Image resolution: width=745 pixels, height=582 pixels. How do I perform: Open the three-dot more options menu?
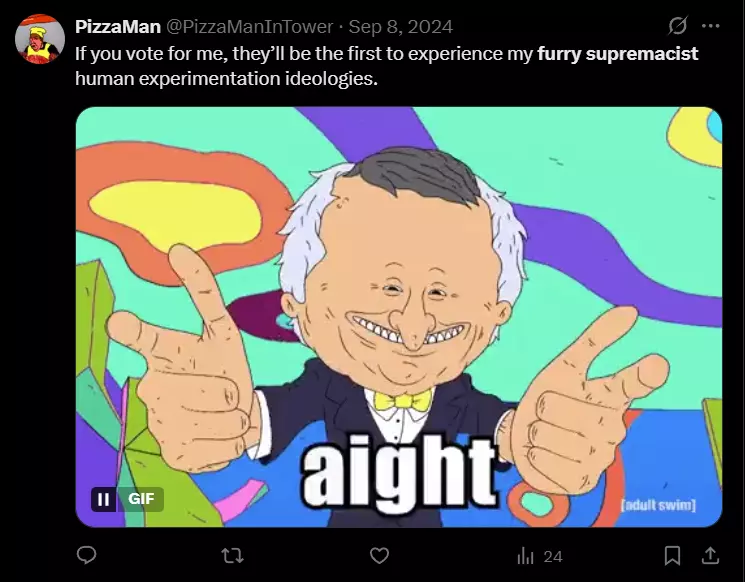[x=711, y=26]
